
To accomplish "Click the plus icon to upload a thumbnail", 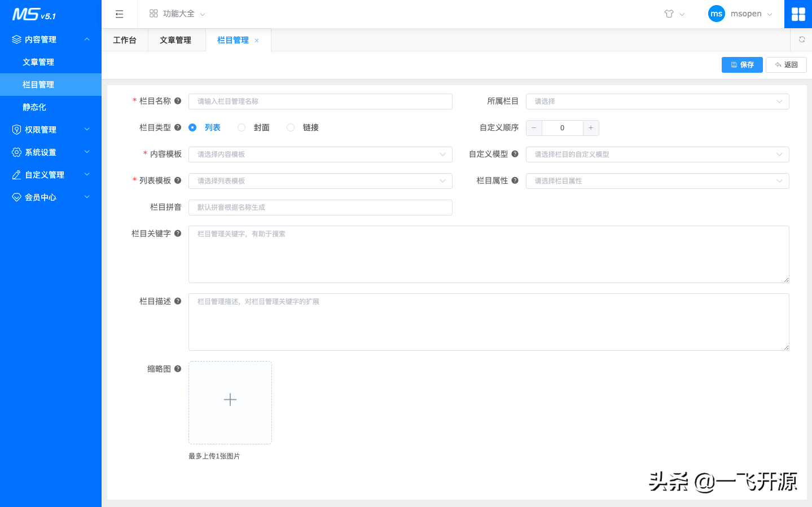I will pyautogui.click(x=230, y=399).
